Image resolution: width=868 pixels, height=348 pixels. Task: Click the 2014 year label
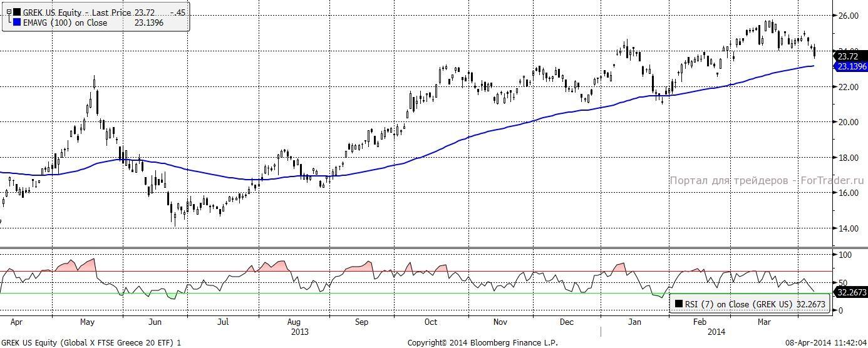pyautogui.click(x=716, y=332)
